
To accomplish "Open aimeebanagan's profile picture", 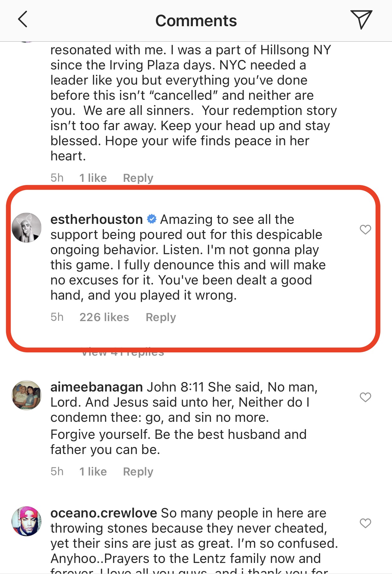I will tap(27, 395).
